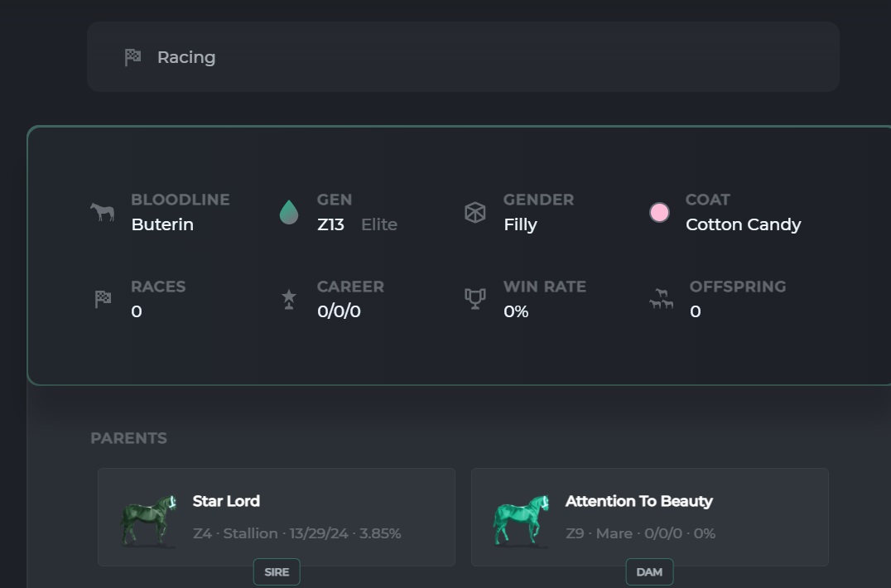Image resolution: width=891 pixels, height=588 pixels.
Task: Click the star Career icon
Action: click(289, 299)
